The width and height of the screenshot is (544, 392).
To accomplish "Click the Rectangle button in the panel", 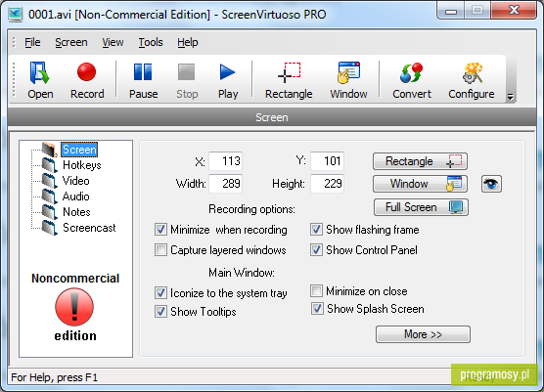I will tap(420, 161).
